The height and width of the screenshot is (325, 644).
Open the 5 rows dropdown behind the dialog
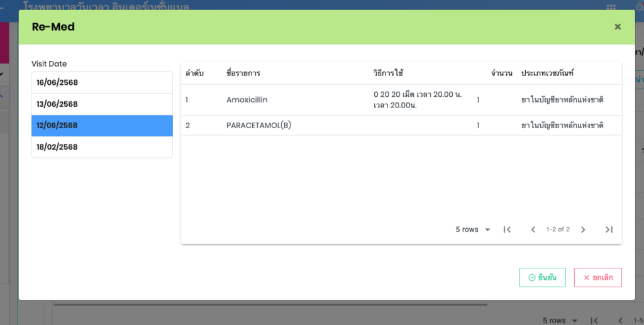coord(560,320)
